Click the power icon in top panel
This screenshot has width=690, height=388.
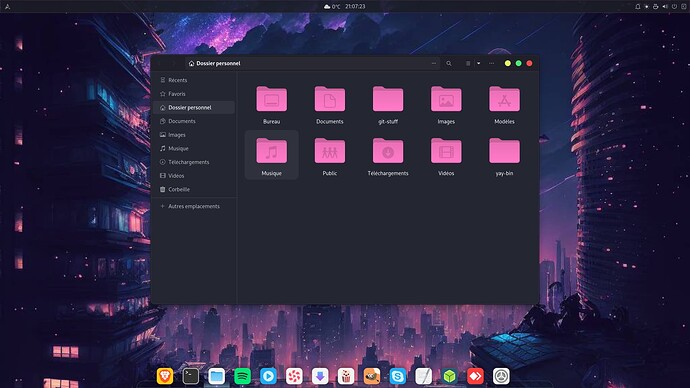coord(674,7)
